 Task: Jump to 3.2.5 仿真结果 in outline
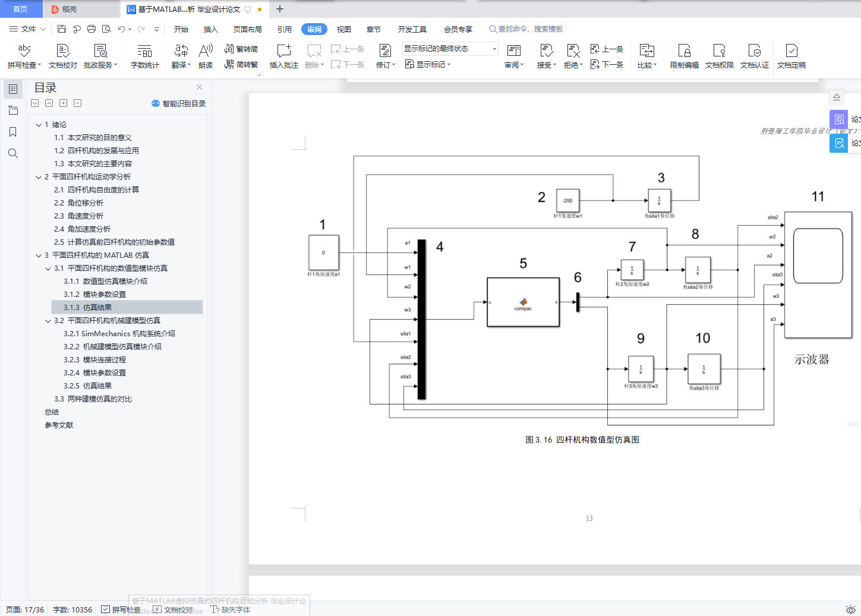88,386
